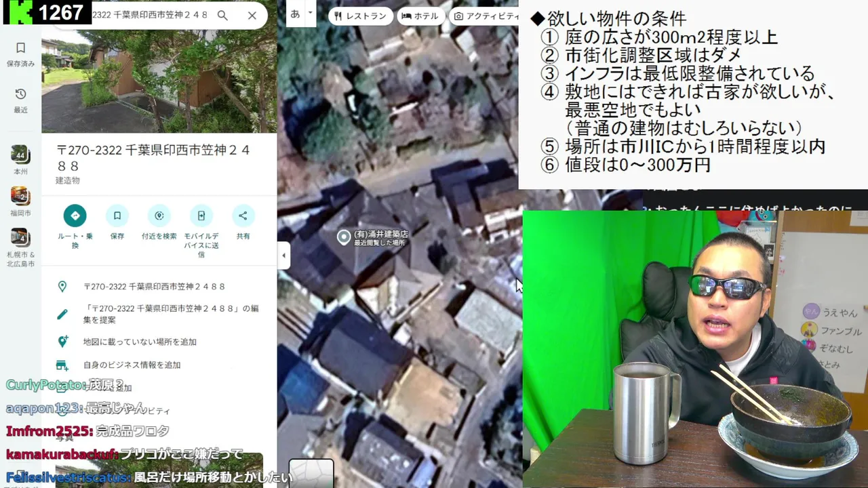Screen dimensions: 868x488
Task: Open the Saved places sidebar item
Action: point(20,54)
